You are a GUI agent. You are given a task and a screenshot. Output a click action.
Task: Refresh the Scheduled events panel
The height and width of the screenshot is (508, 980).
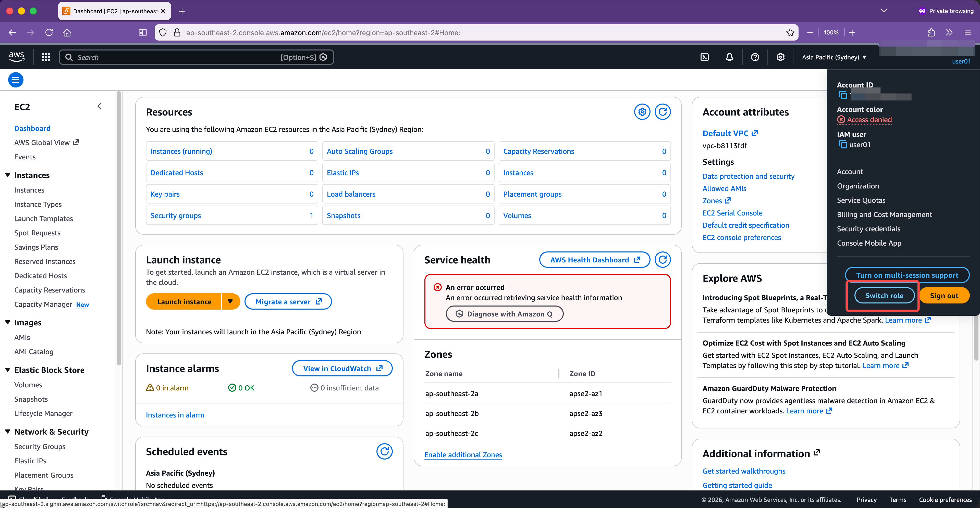point(384,451)
